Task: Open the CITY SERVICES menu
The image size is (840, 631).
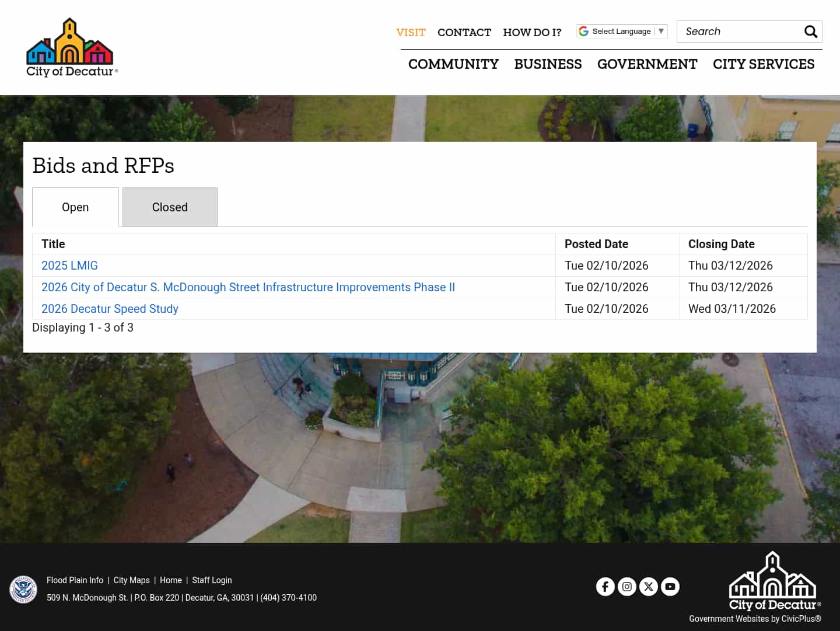Action: (764, 64)
